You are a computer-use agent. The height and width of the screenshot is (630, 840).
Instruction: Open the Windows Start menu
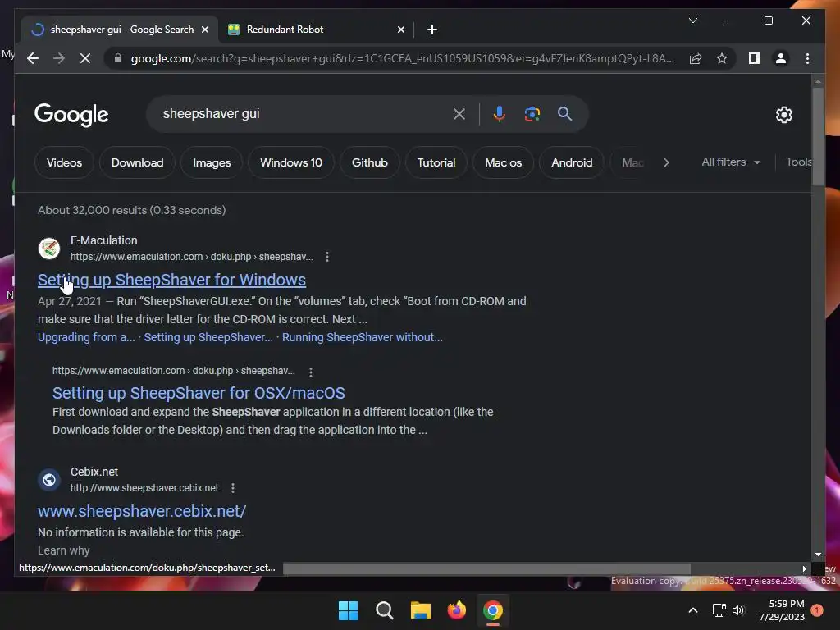(348, 610)
